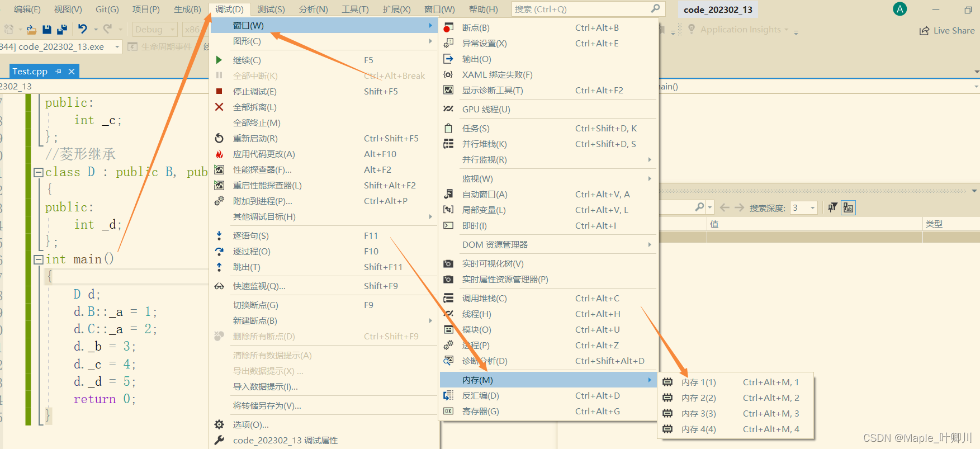980x449 pixels.
Task: Click the Save floppy disk toolbar icon
Action: point(47,29)
